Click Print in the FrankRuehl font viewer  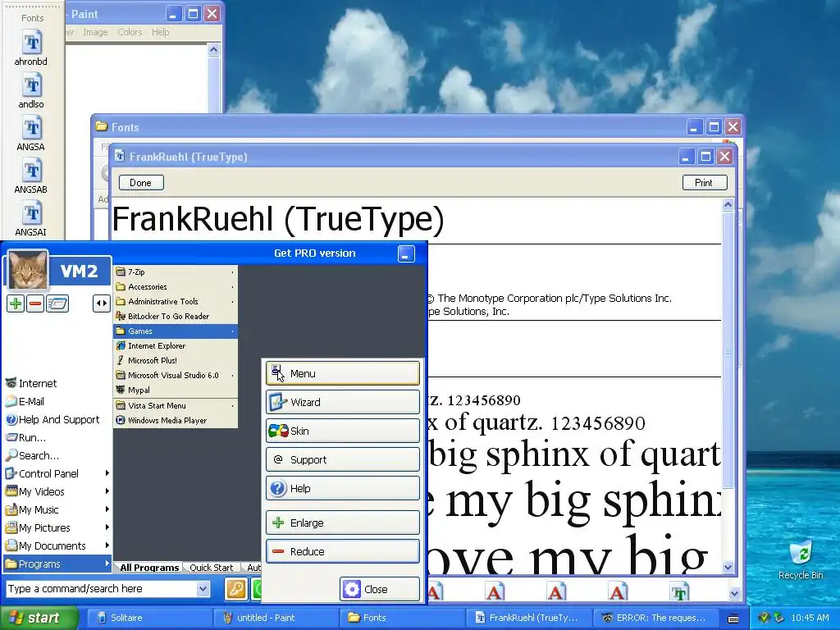click(705, 183)
